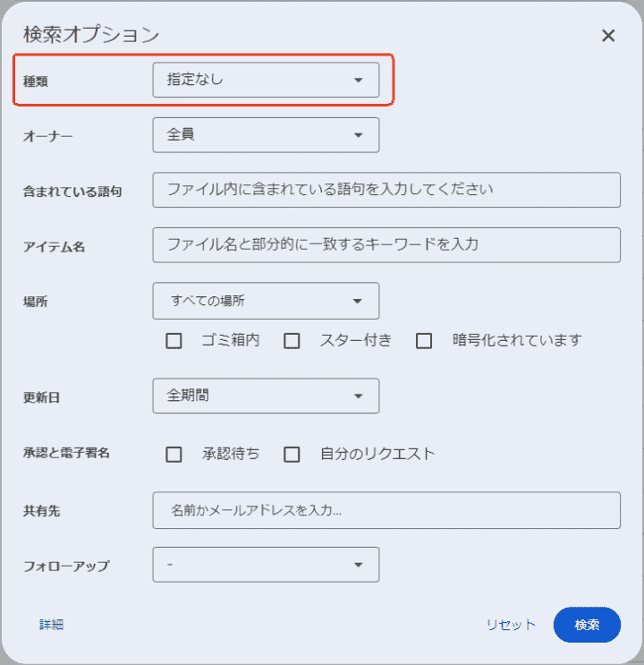The width and height of the screenshot is (644, 665).
Task: Toggle the 暗号化されています checkbox
Action: (x=424, y=341)
